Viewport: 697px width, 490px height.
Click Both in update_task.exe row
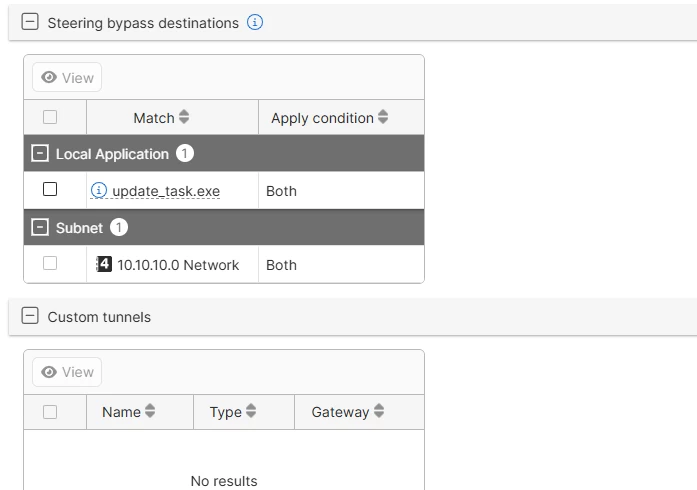[x=281, y=191]
